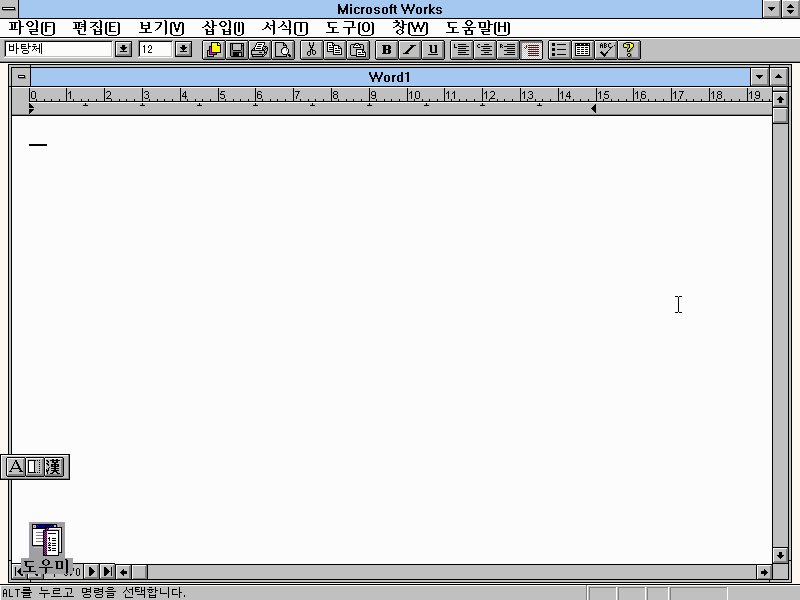The width and height of the screenshot is (800, 600).
Task: Go to next page with the right triangle button
Action: tap(92, 571)
